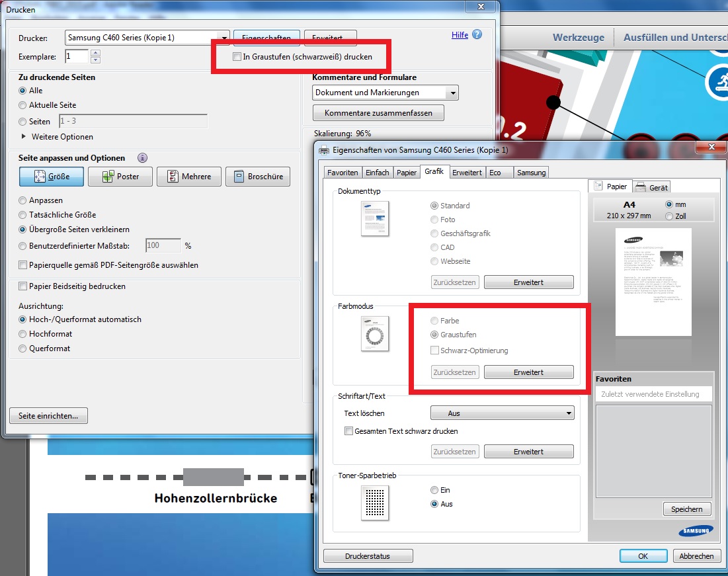Tick Papier Beidseitig bedrucken checkbox
This screenshot has width=728, height=576.
[x=22, y=286]
